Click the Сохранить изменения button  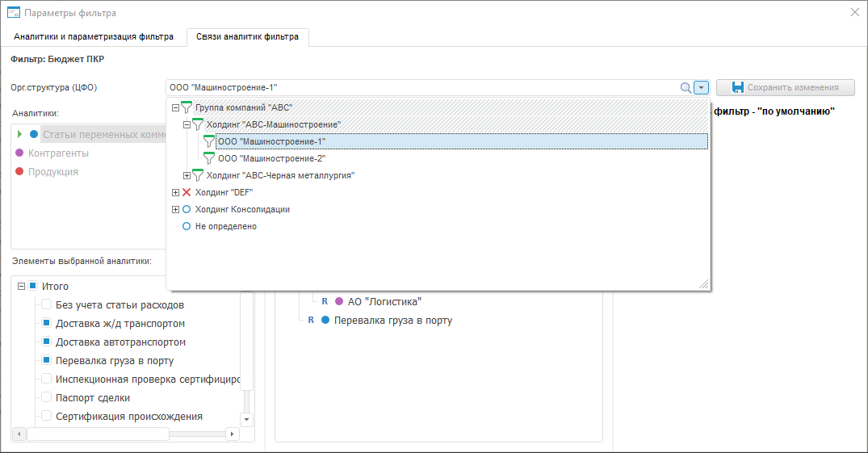[785, 87]
